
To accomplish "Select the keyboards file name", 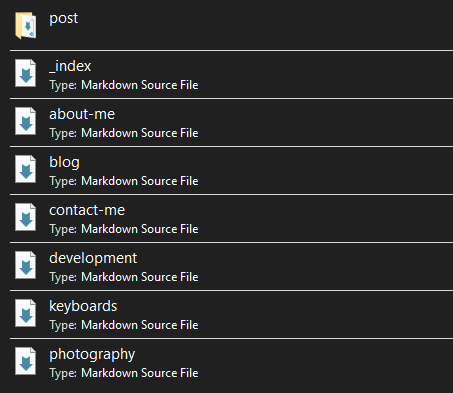I will click(83, 306).
